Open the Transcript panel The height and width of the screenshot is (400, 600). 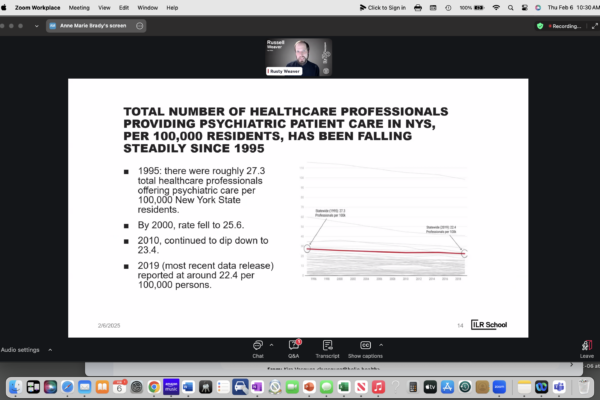pos(327,346)
